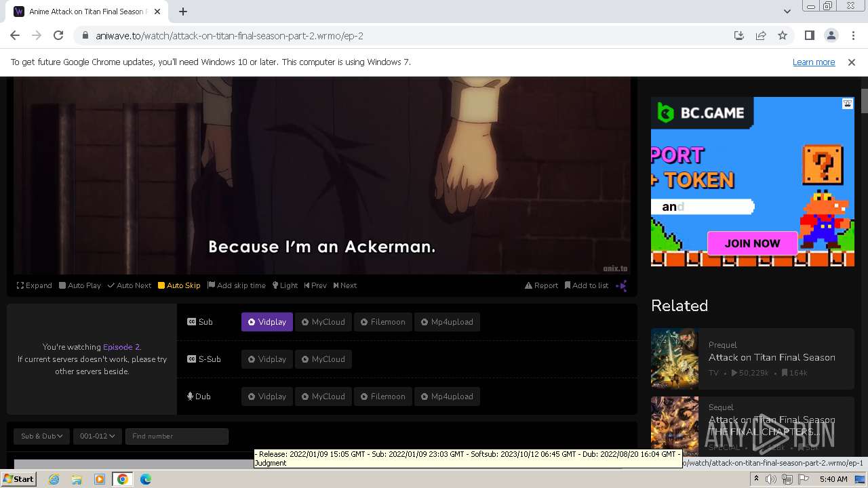Image resolution: width=868 pixels, height=488 pixels.
Task: Open the 001-012 episode range dropdown
Action: [97, 436]
